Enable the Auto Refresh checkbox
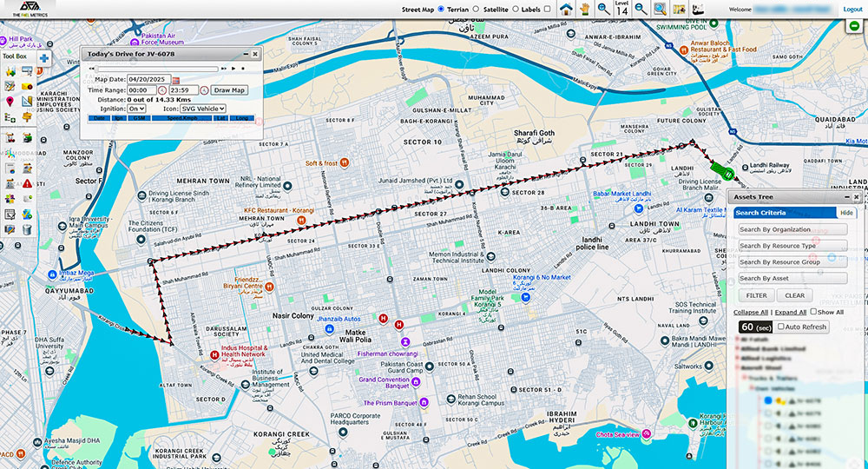The width and height of the screenshot is (868, 469). point(781,327)
